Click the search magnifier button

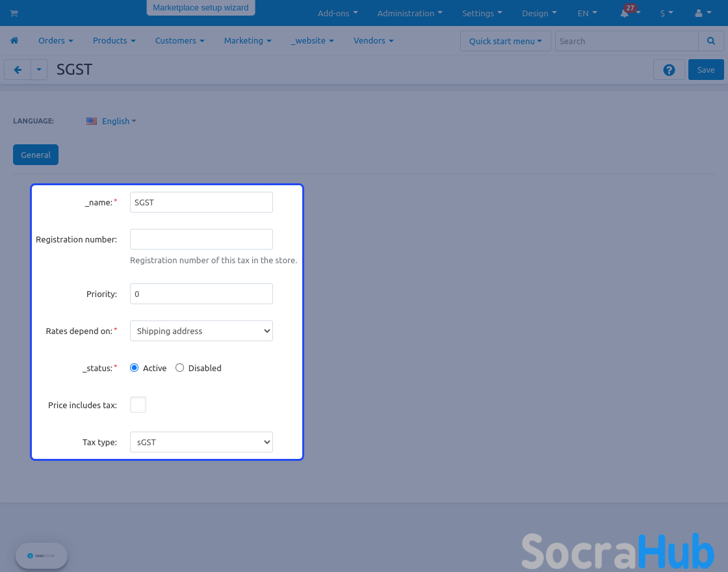click(710, 41)
